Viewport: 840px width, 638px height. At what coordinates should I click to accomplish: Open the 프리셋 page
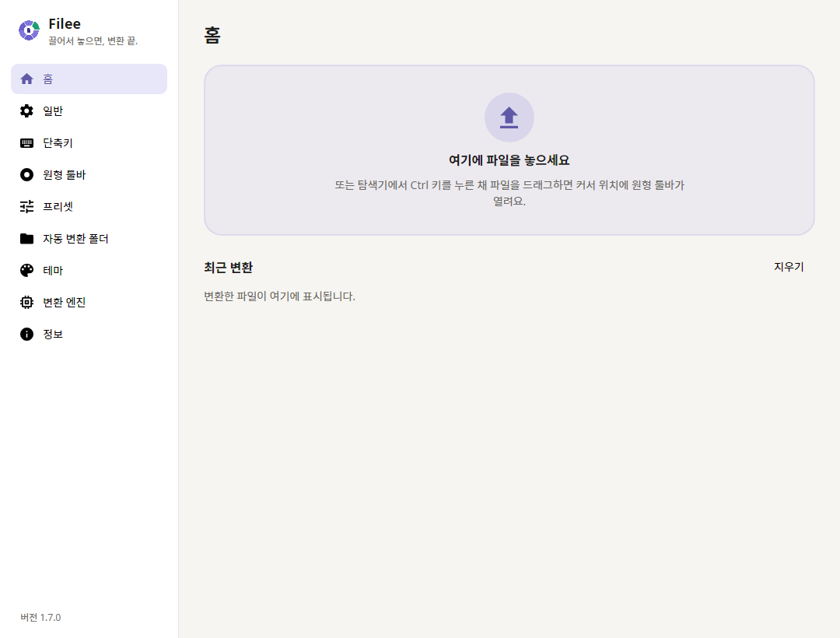(89, 207)
